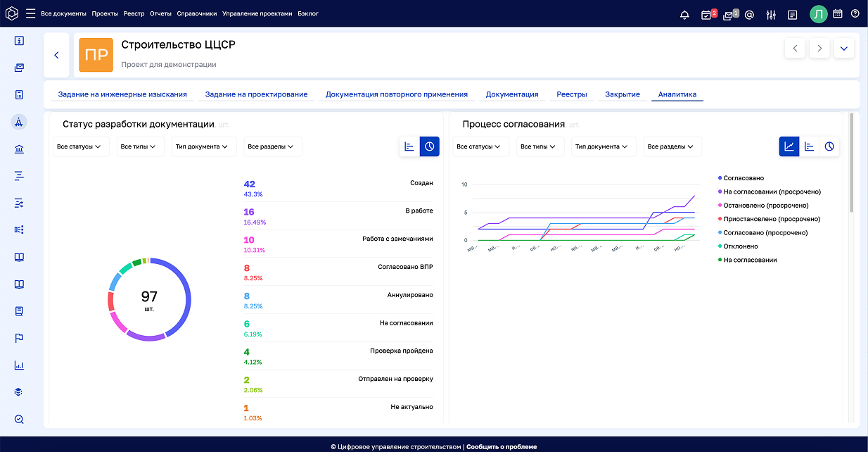868x452 pixels.
Task: Open the bar chart analytics icon in sidebar
Action: tap(18, 365)
